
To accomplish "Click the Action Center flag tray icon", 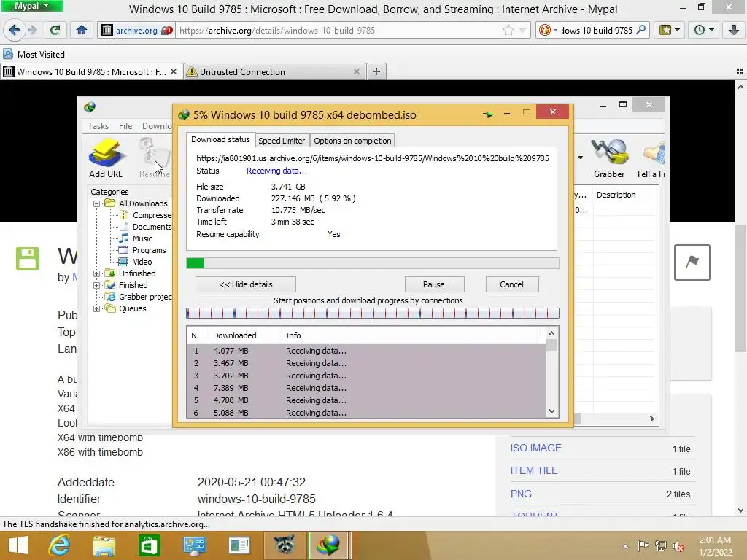I will click(x=643, y=545).
